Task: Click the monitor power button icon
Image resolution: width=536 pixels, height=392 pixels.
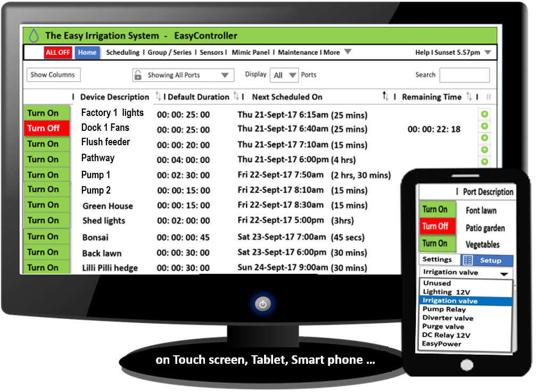Action: [263, 304]
